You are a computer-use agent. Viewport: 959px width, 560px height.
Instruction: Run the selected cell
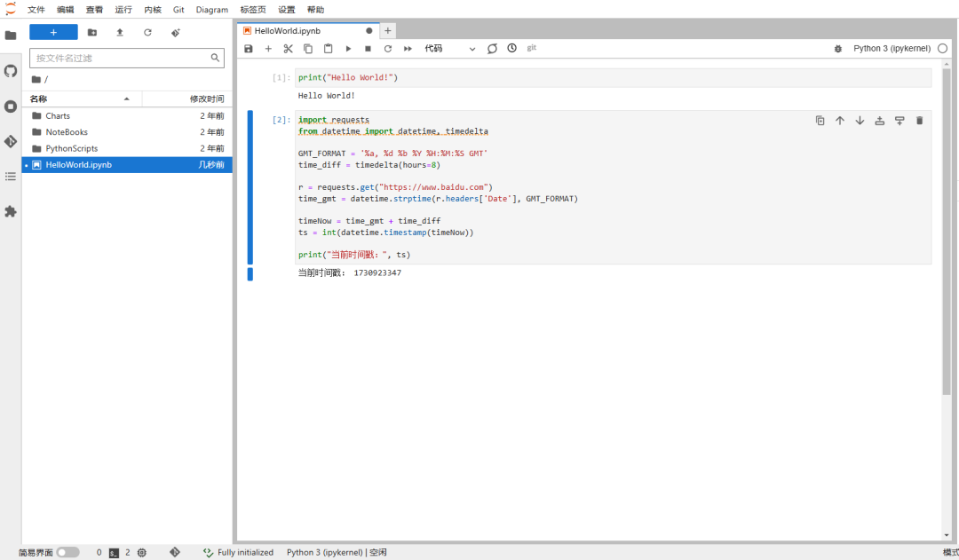click(x=348, y=48)
